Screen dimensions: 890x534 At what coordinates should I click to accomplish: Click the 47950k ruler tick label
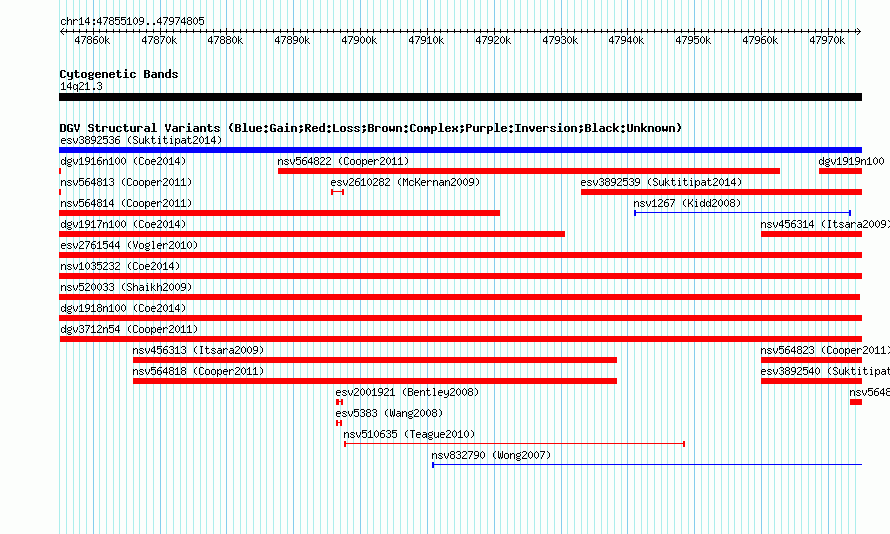[x=693, y=40]
